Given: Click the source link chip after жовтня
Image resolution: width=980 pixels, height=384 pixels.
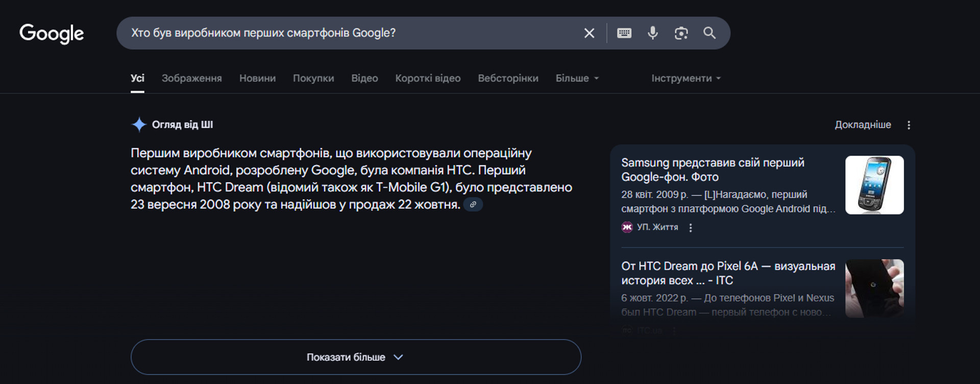Looking at the screenshot, I should tap(473, 204).
